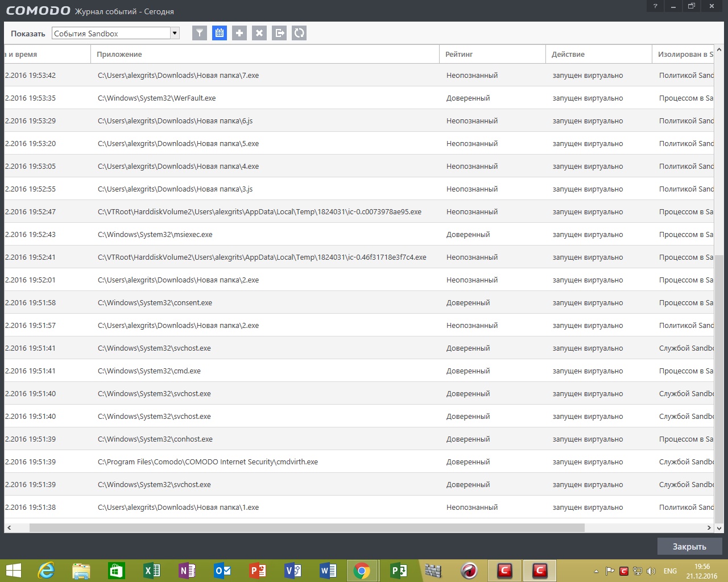728x582 pixels.
Task: Click the calendar date filter icon
Action: pyautogui.click(x=220, y=33)
